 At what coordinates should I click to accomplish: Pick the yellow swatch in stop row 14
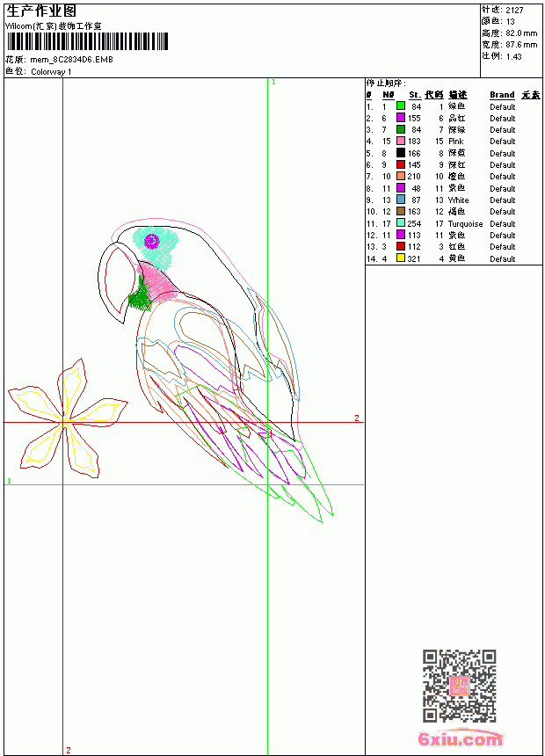(x=400, y=258)
